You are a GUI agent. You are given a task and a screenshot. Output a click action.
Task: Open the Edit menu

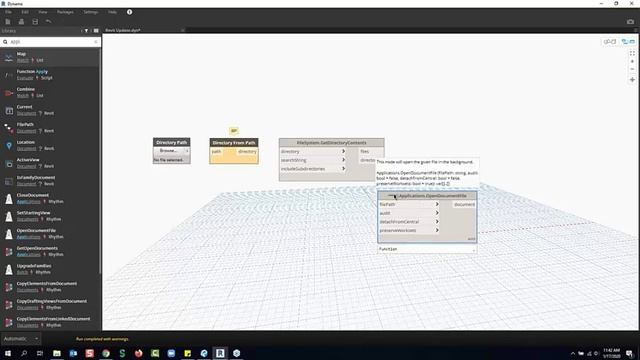25,12
